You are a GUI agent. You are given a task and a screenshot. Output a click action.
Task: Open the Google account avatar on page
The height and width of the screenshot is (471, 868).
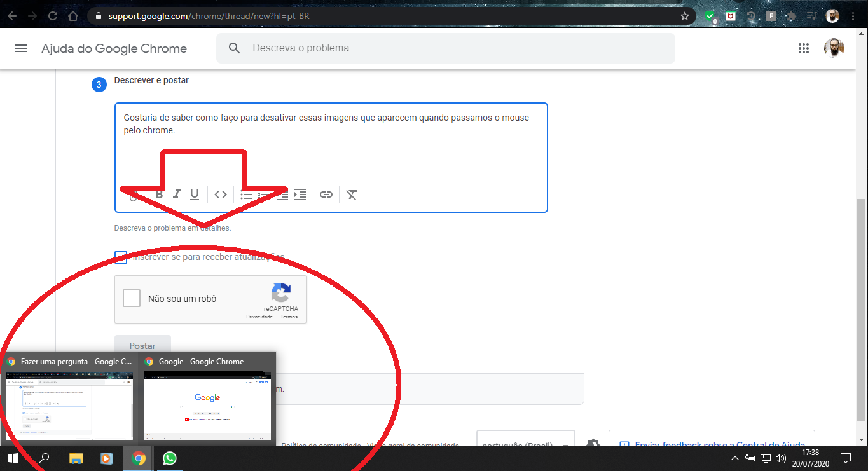pos(834,48)
